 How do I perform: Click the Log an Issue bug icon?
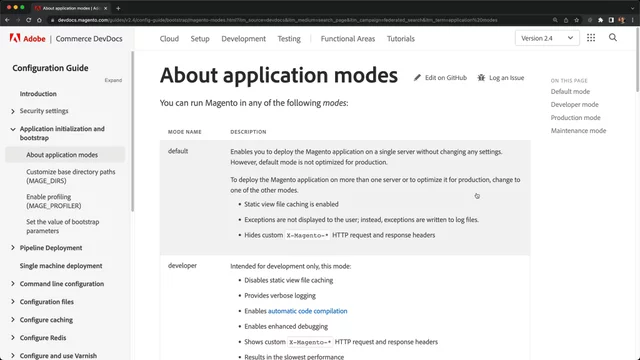coord(481,78)
